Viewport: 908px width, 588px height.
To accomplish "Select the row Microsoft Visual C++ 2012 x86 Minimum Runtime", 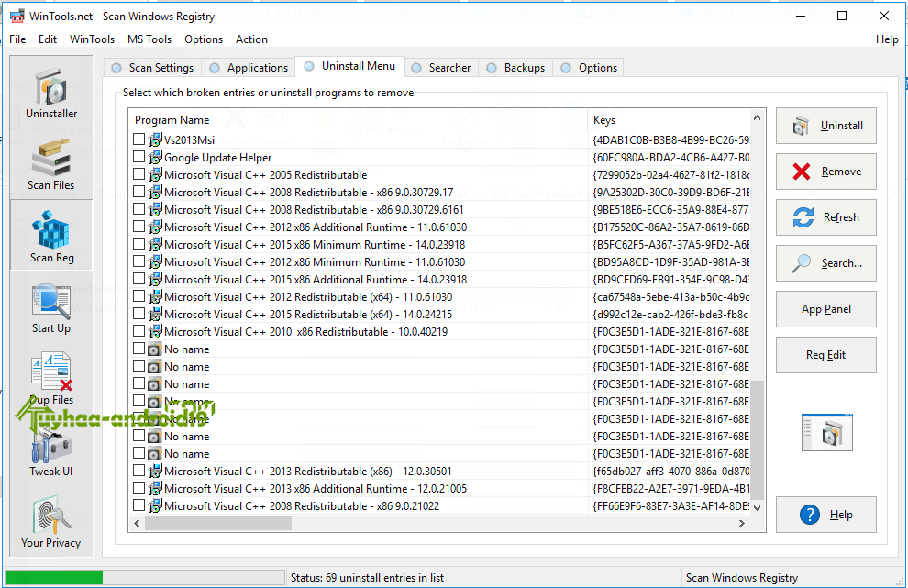I will pos(439,261).
